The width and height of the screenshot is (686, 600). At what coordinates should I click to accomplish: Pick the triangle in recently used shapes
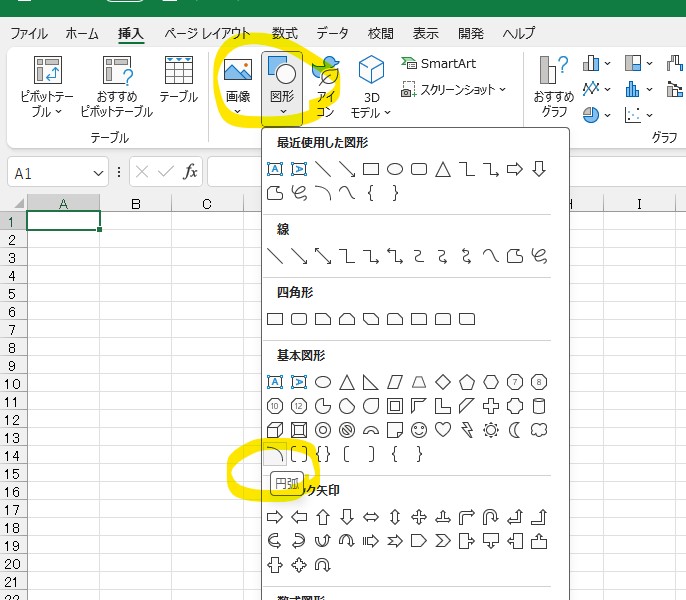pyautogui.click(x=443, y=169)
